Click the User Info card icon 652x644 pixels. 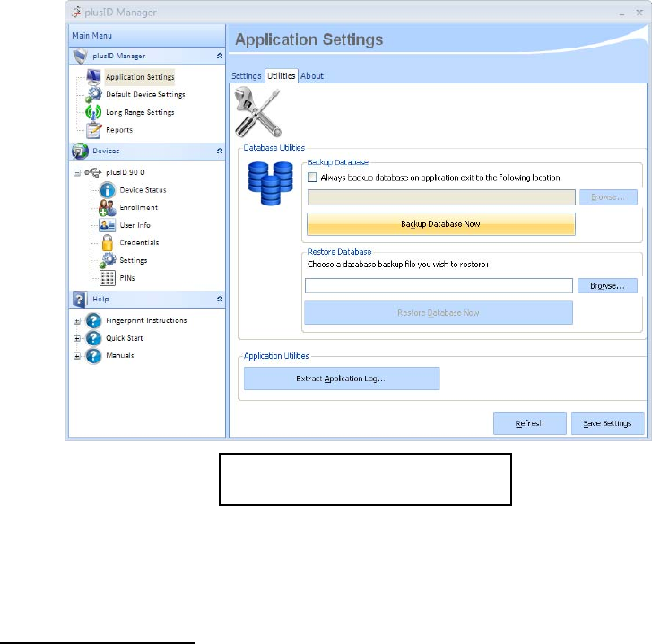pyautogui.click(x=108, y=225)
